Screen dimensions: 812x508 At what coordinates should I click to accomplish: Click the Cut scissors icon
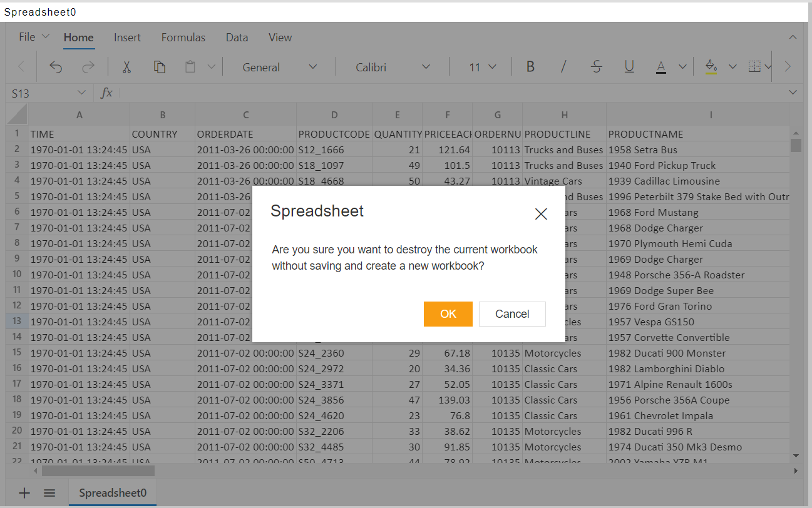click(x=126, y=67)
